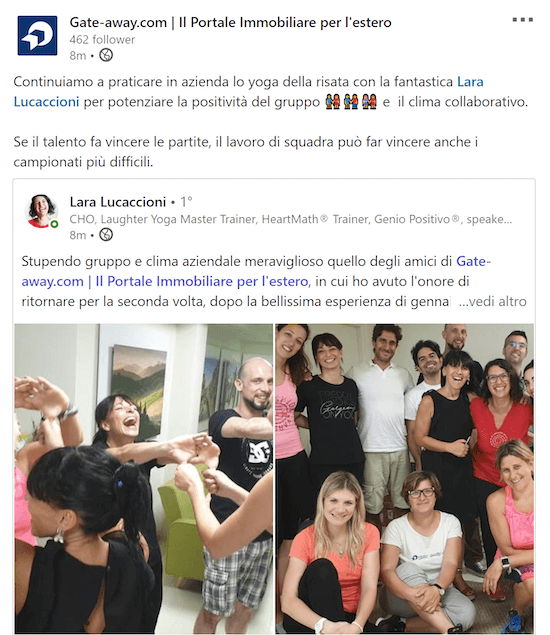Viewport: 550px width, 635px height.
Task: Open the three-dot post options menu
Action: pyautogui.click(x=522, y=20)
